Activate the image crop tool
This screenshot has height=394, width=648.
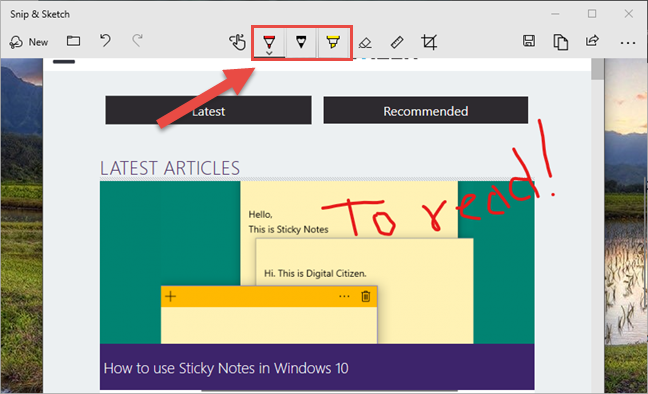[x=429, y=42]
